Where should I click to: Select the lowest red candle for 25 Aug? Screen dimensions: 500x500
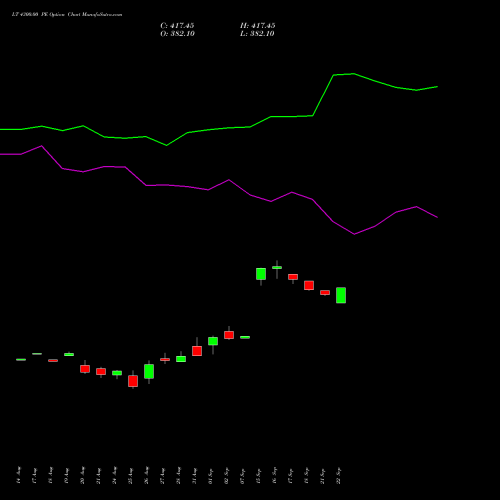[133, 381]
